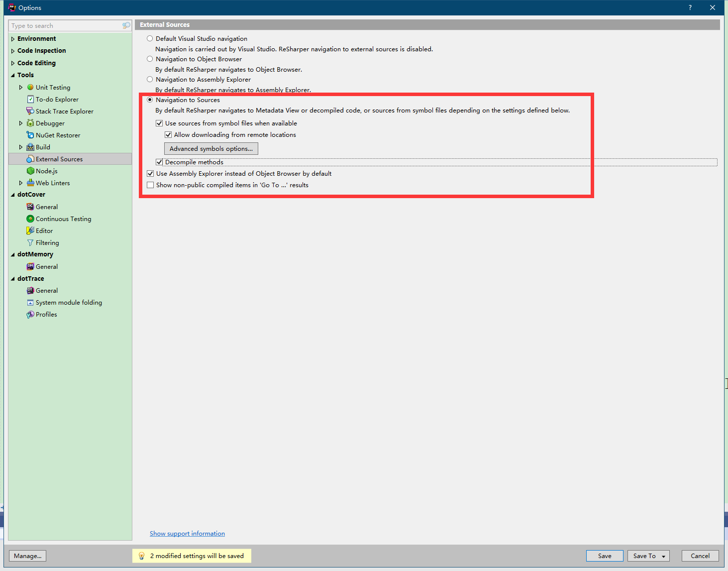Select the Tools category label
The width and height of the screenshot is (728, 571).
click(x=25, y=75)
